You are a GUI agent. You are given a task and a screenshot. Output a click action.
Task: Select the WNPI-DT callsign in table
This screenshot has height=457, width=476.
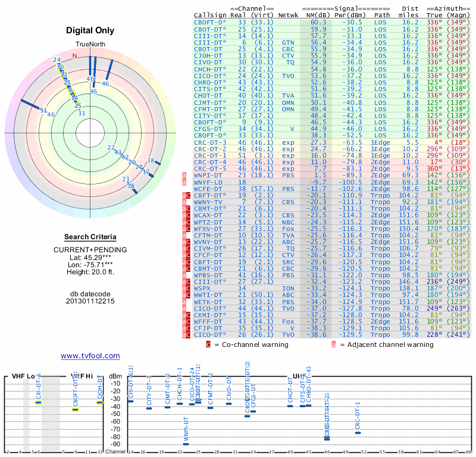[208, 175]
